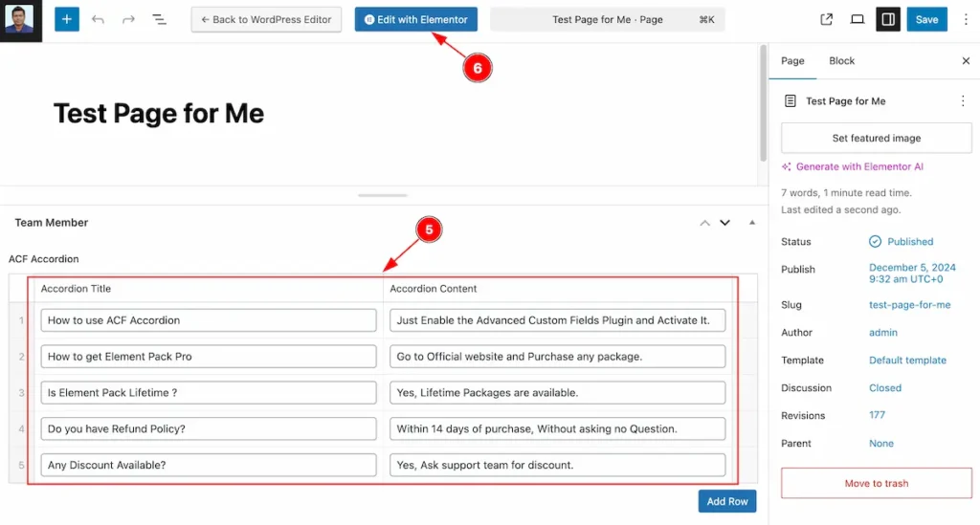Edit title field How to get Element Pack Pro
Image resolution: width=980 pixels, height=525 pixels.
coord(208,357)
